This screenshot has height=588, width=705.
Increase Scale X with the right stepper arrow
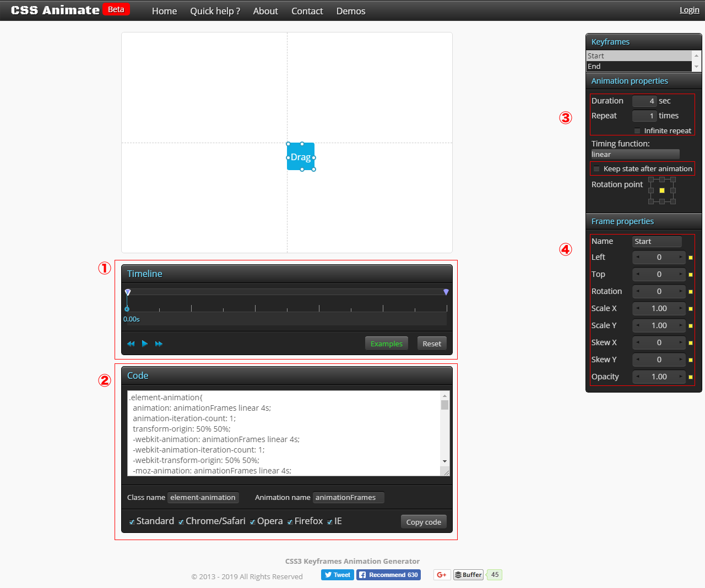click(681, 308)
